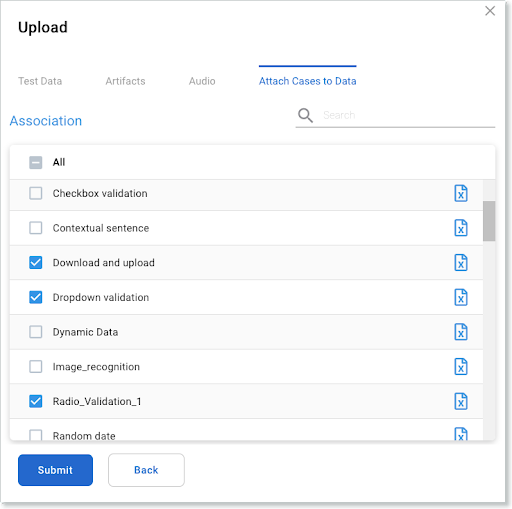Click the Submit button
Screen dimensions: 512x509
coord(55,470)
